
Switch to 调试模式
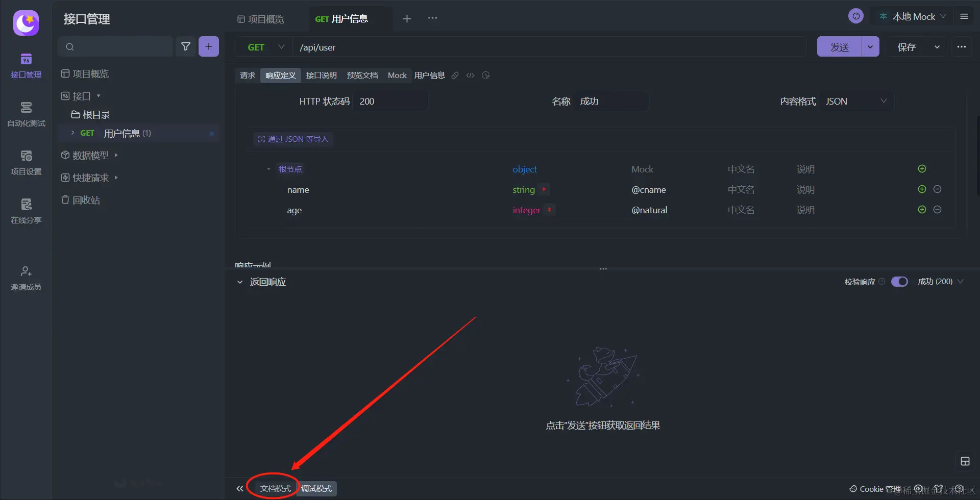point(316,489)
